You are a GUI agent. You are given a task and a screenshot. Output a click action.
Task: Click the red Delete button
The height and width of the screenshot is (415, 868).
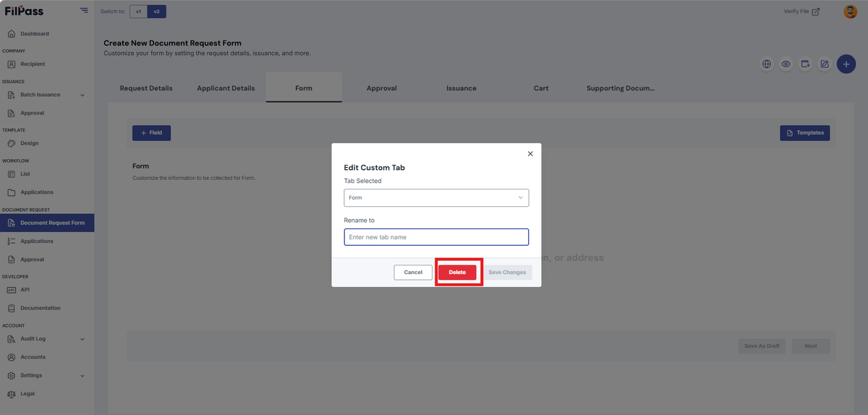pyautogui.click(x=457, y=273)
